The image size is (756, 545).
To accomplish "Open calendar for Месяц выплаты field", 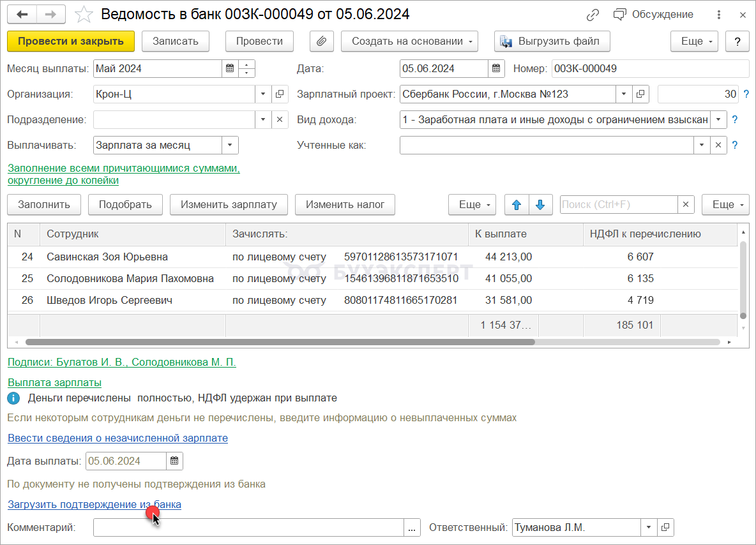I will [x=230, y=69].
